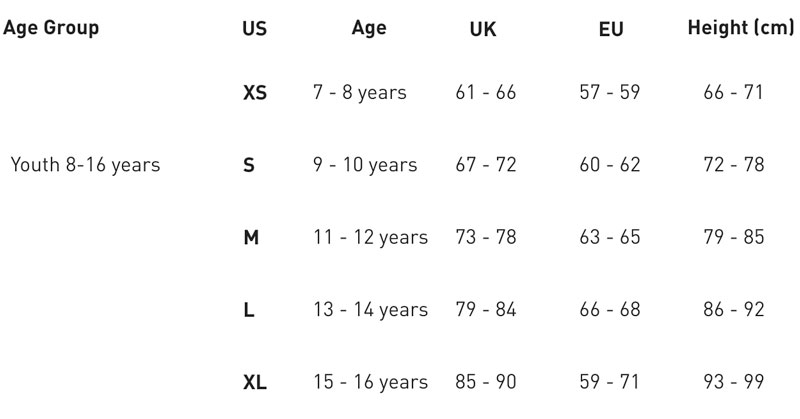800x419 pixels.
Task: Click UK value 61 - 66
Action: (x=486, y=93)
